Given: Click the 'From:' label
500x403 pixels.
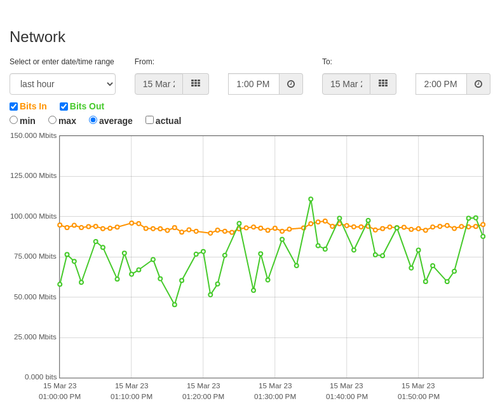Looking at the screenshot, I should 144,62.
